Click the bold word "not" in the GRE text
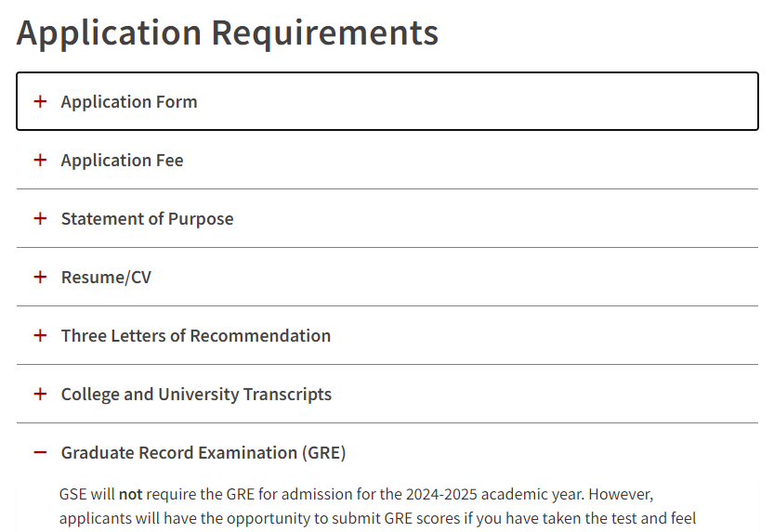This screenshot has width=774, height=532. click(x=130, y=494)
